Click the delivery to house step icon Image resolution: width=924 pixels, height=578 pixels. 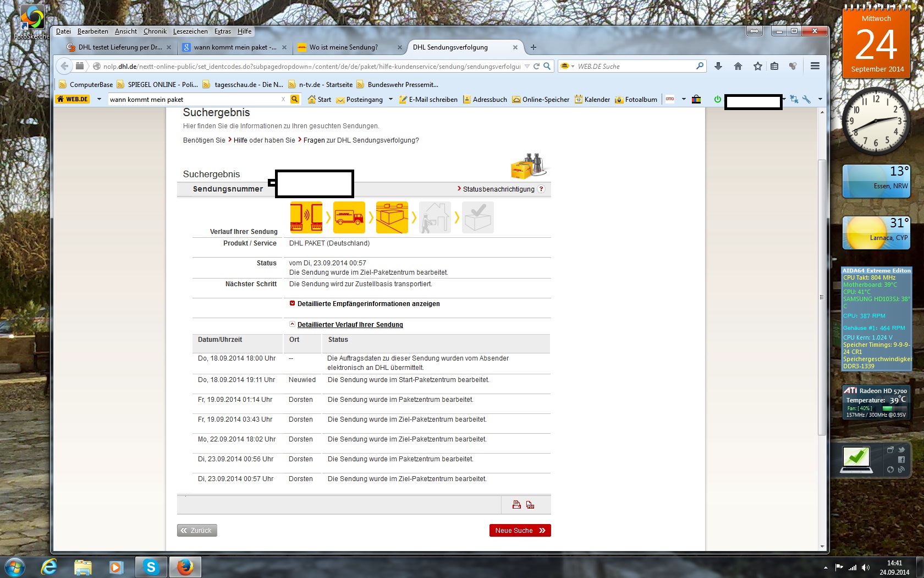[435, 217]
